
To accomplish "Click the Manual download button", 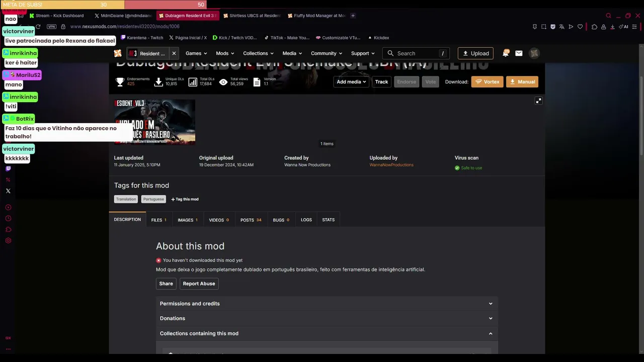I will click(522, 82).
